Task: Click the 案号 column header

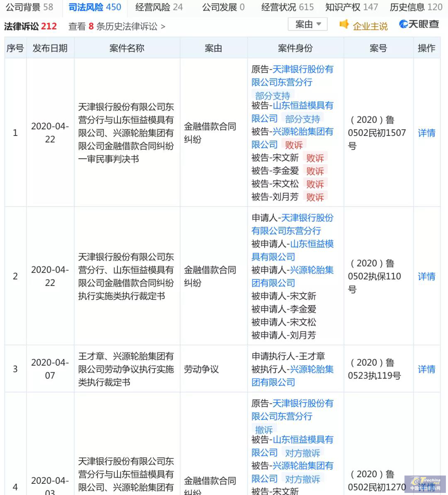Action: tap(378, 48)
